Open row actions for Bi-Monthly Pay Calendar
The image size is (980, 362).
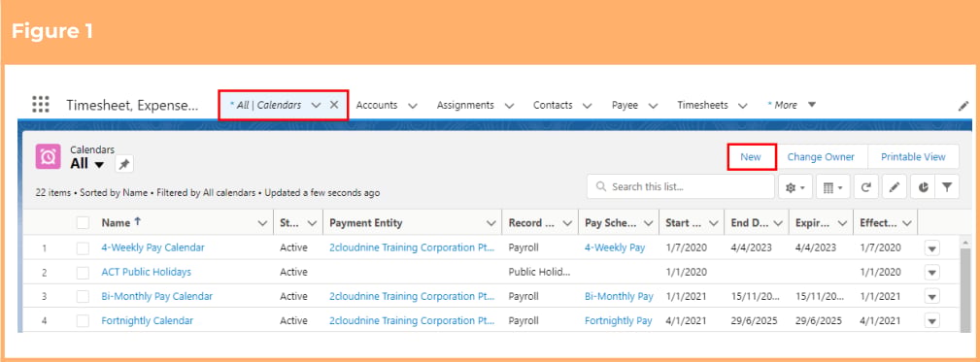pyautogui.click(x=931, y=296)
